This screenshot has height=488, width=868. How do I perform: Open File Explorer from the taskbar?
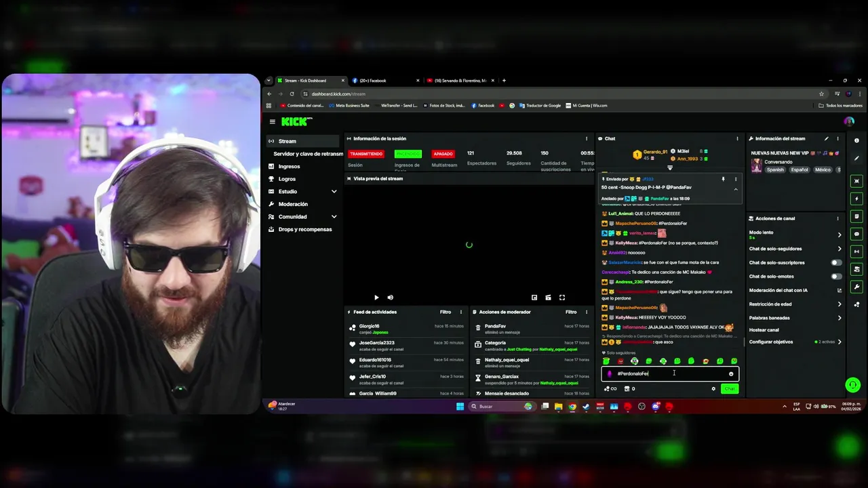tap(558, 407)
